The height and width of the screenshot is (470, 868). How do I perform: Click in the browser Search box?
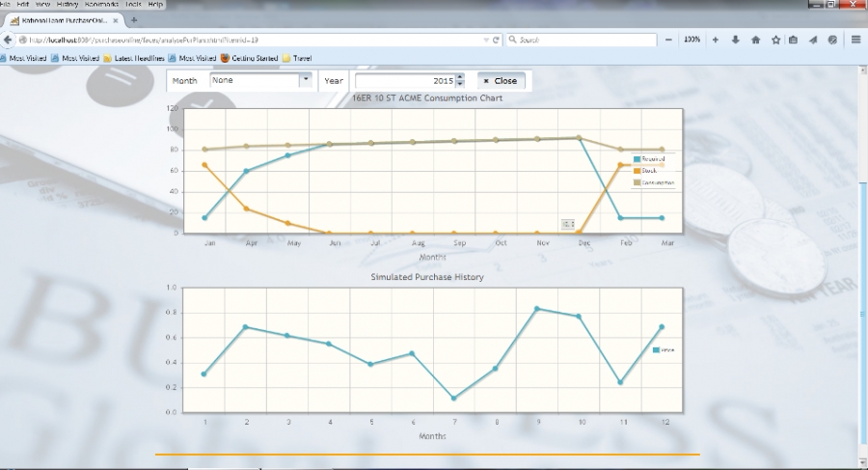click(579, 40)
